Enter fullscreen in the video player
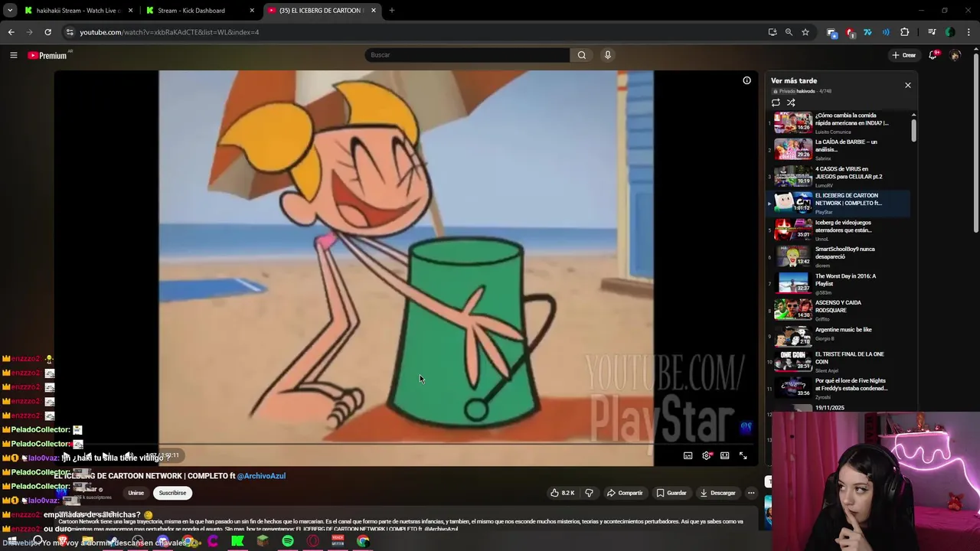Viewport: 980px width, 551px height. pos(743,455)
